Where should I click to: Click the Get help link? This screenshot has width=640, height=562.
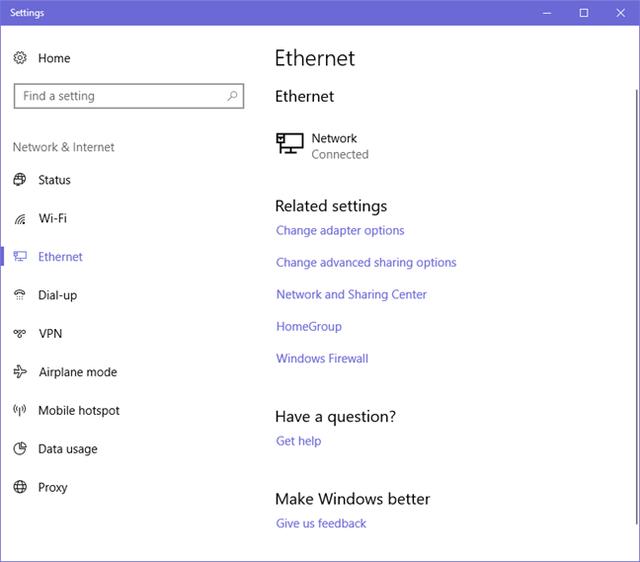coord(298,441)
